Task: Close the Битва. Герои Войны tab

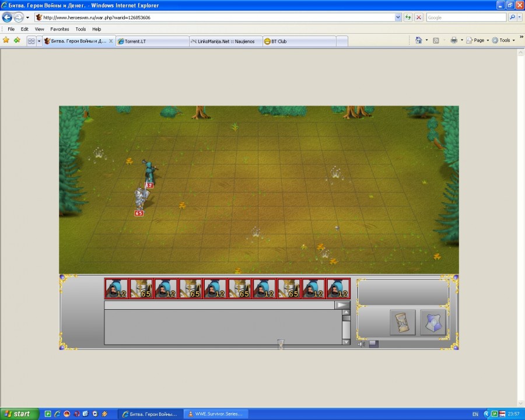Action: (x=111, y=41)
